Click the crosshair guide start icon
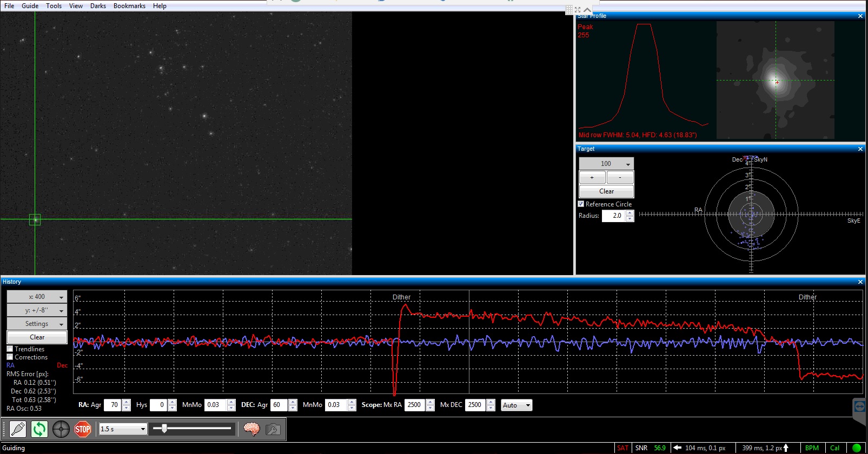 point(61,429)
